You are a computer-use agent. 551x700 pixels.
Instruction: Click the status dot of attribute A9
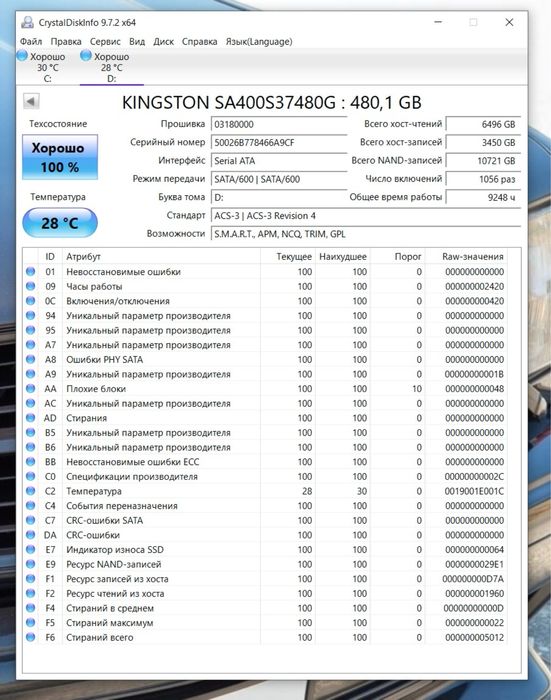click(30, 374)
